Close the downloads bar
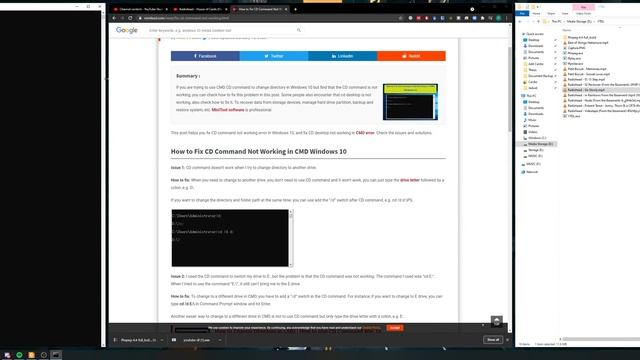 coord(508,340)
